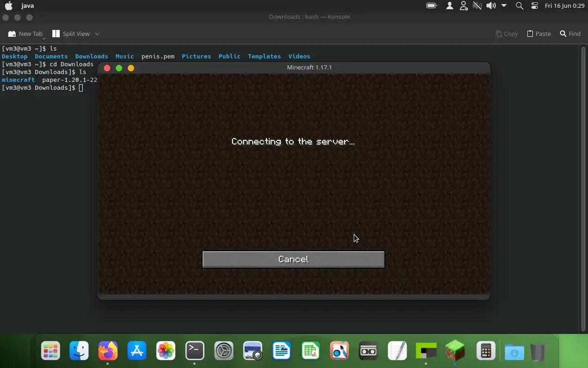Open the java application menu

tap(28, 6)
